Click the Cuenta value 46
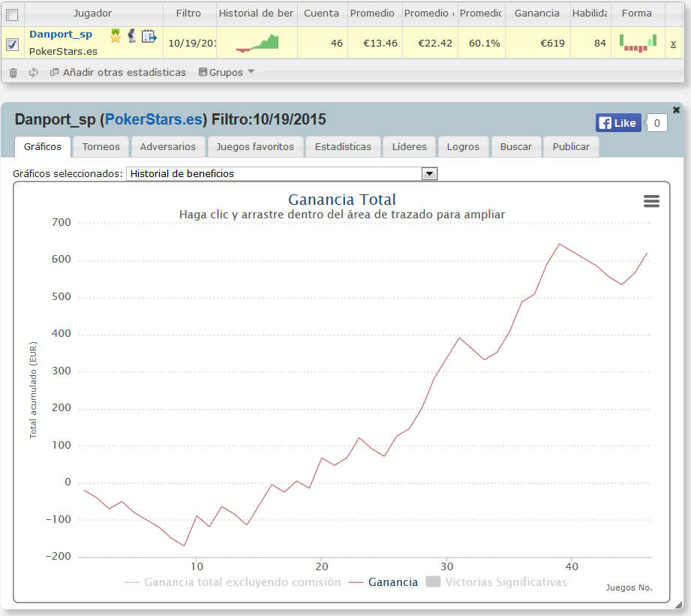Image resolution: width=691 pixels, height=616 pixels. pyautogui.click(x=337, y=44)
